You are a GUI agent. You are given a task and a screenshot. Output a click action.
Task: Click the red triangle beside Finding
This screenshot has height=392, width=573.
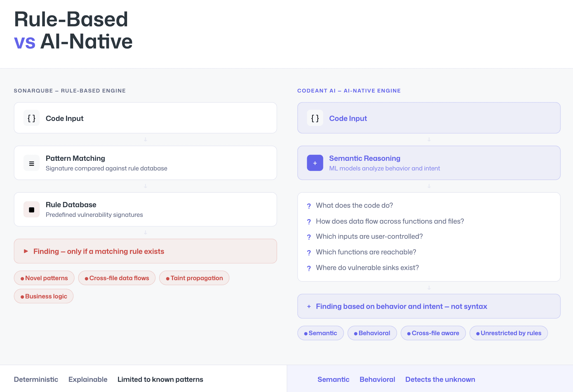click(x=26, y=251)
